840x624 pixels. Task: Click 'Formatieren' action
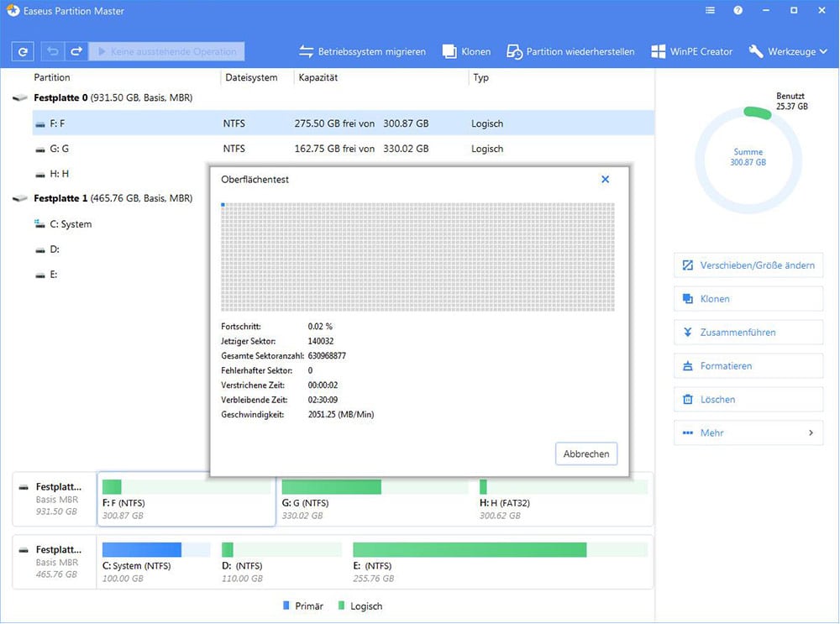(x=748, y=366)
